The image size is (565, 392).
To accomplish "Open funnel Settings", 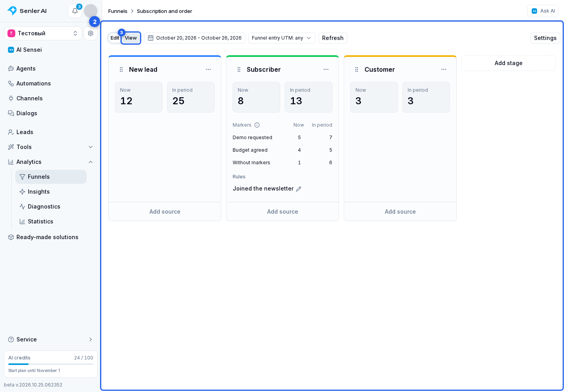I will coord(545,38).
